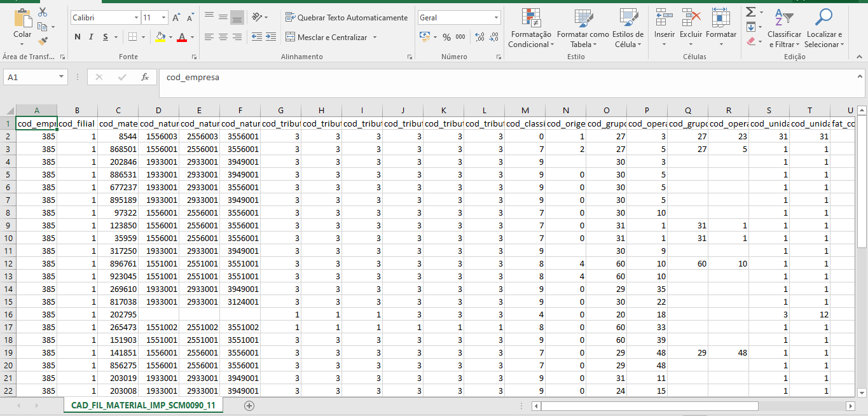868x416 pixels.
Task: Click the Copy icon in clipboard group
Action: tap(43, 27)
